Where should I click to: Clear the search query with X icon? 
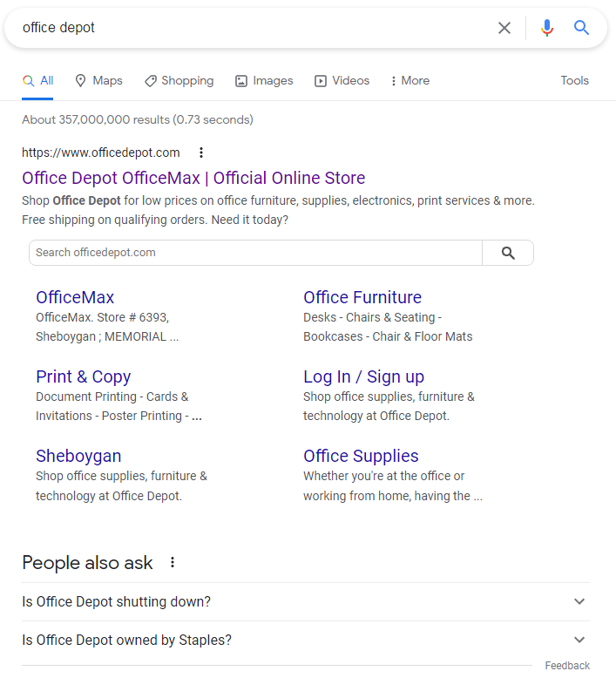click(x=504, y=28)
